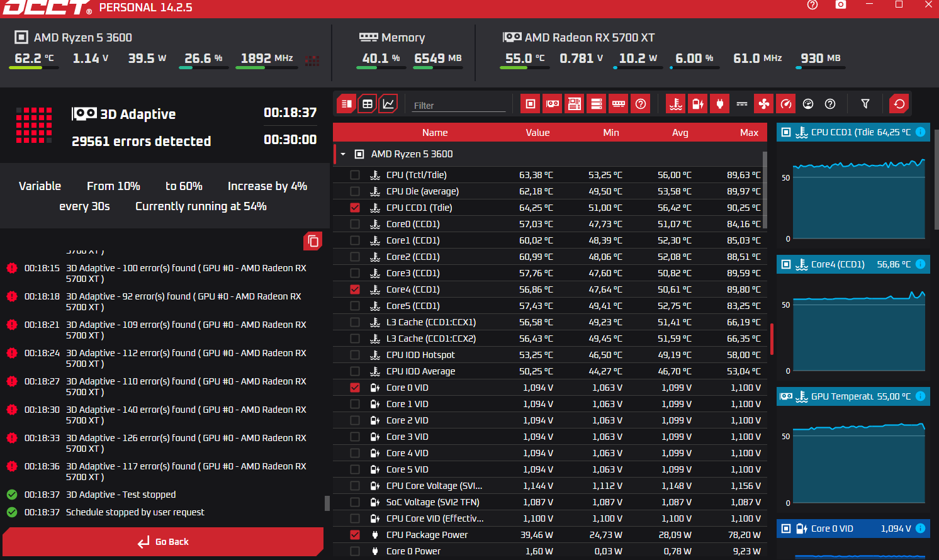The width and height of the screenshot is (939, 560).
Task: Click the CPU temperature 62.2 °C bar
Action: 34,67
